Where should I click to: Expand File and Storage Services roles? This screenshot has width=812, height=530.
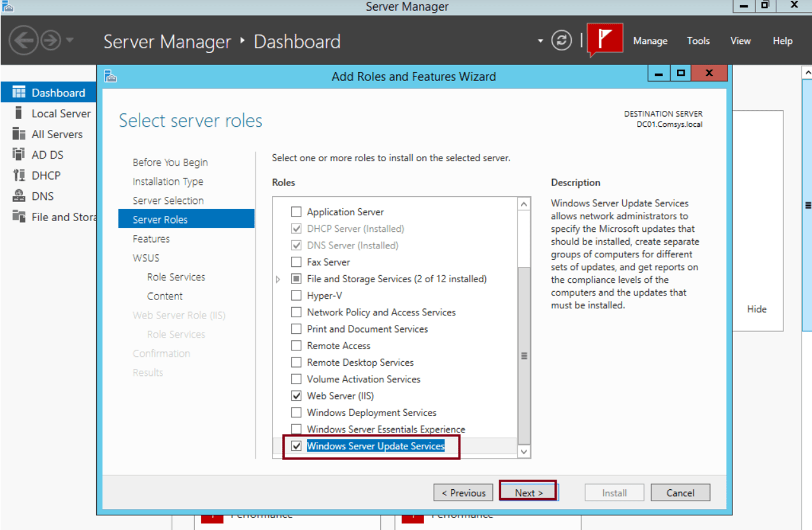[x=278, y=278]
